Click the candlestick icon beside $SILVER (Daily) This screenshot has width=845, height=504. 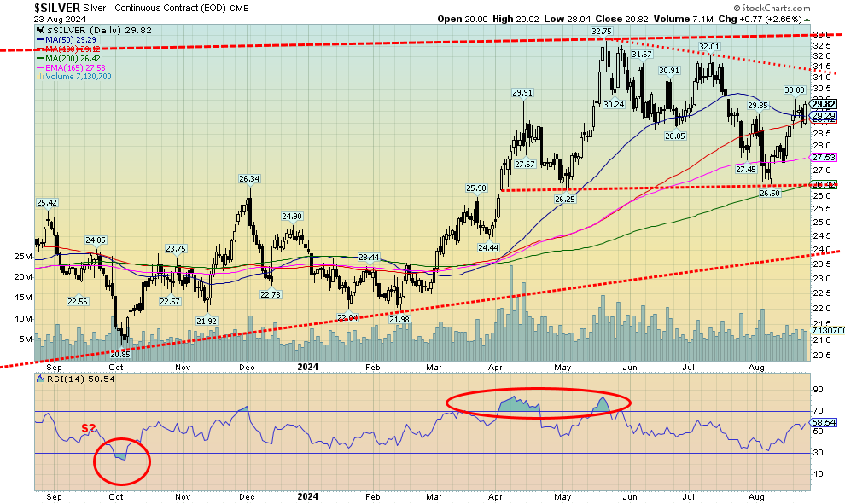pyautogui.click(x=39, y=30)
